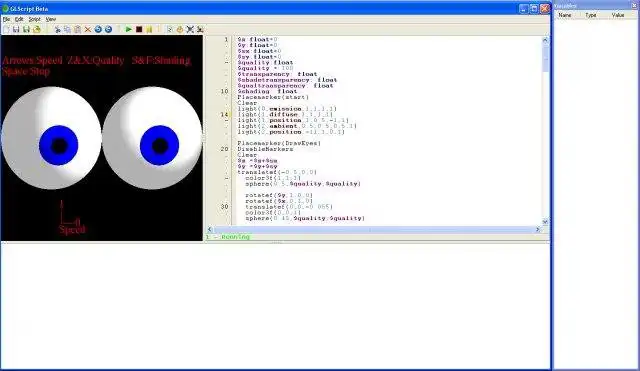Viewport: 640px width, 371px height.
Task: Open the Script menu
Action: 34,19
